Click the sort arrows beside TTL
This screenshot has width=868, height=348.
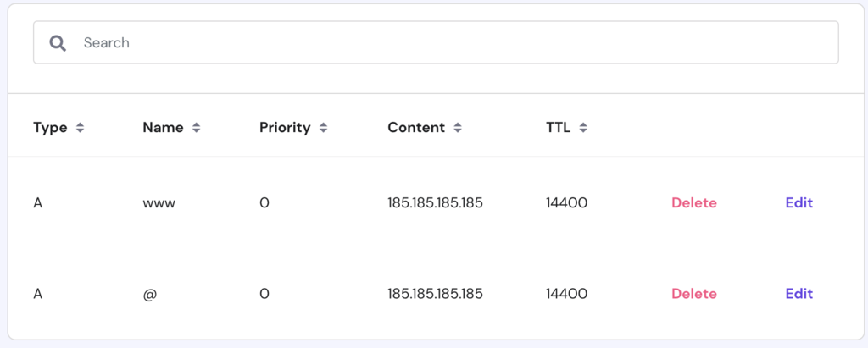[x=583, y=128]
